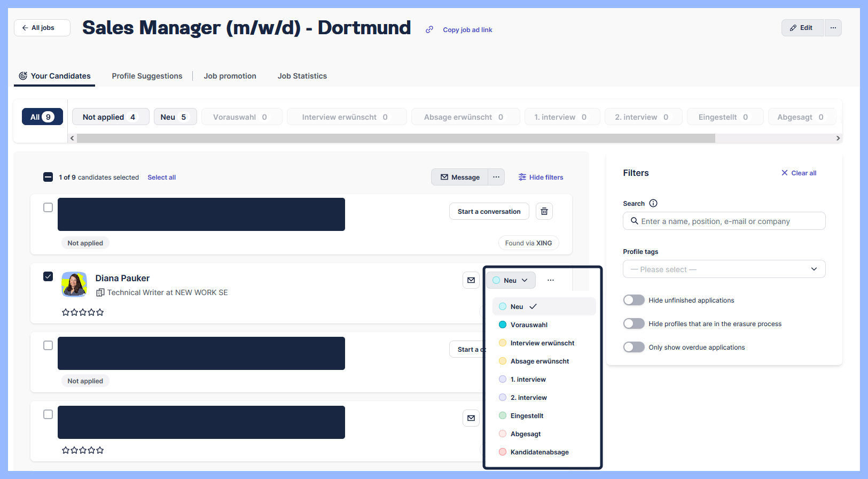Viewport: 868px width, 479px height.
Task: Open Diana Pauker's more options menu
Action: coord(551,280)
